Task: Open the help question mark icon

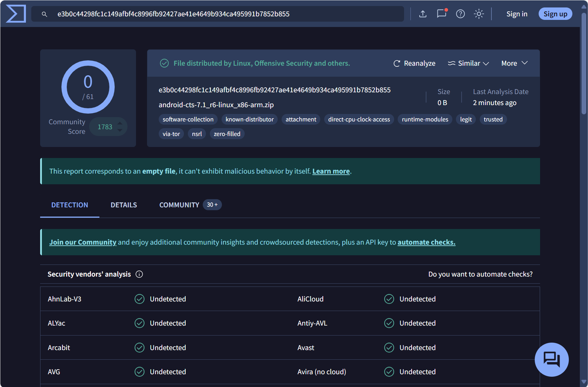Action: (461, 14)
